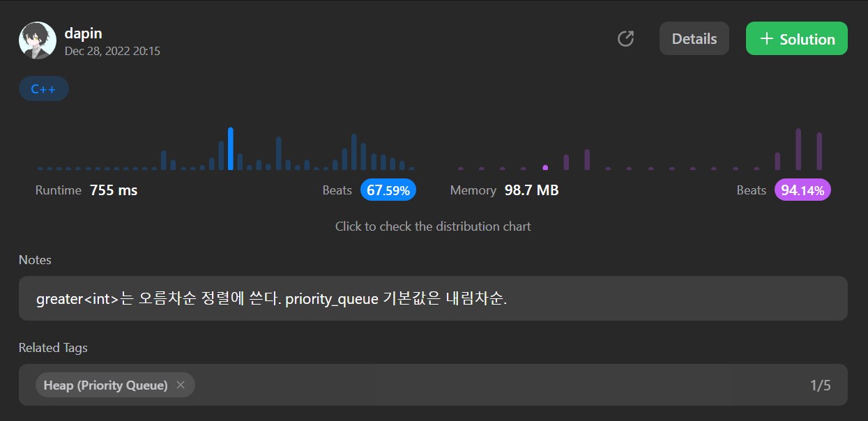Click the blue 67.59% beats badge
This screenshot has height=421, width=868.
tap(388, 190)
